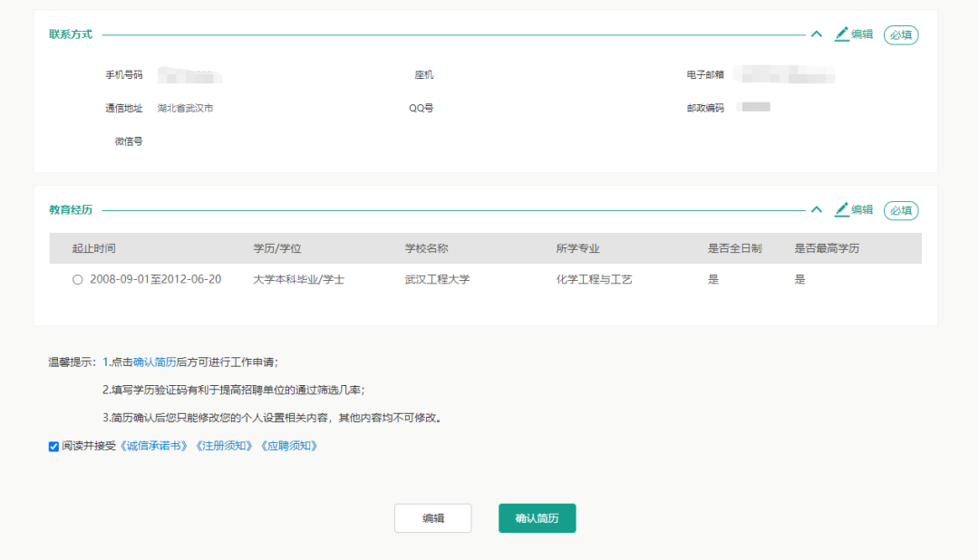Click the 必填 badge in 联系方式
This screenshot has height=560, width=979.
point(901,35)
